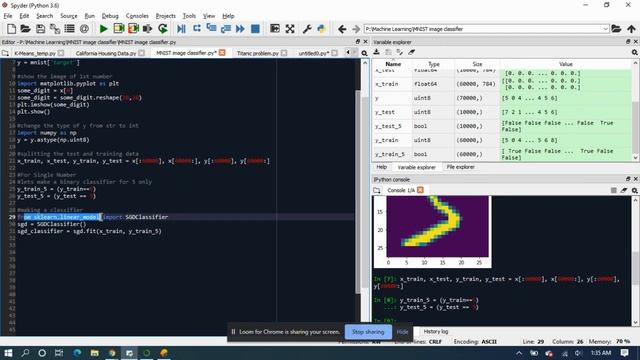Close the MNIST image classifier.py tab
Viewport: 640px width, 360px height.
(x=222, y=53)
